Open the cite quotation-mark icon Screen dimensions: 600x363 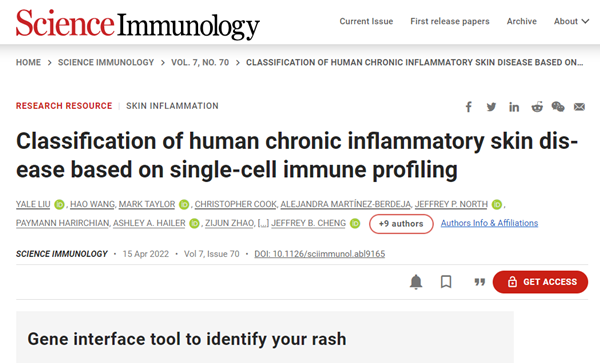point(479,282)
